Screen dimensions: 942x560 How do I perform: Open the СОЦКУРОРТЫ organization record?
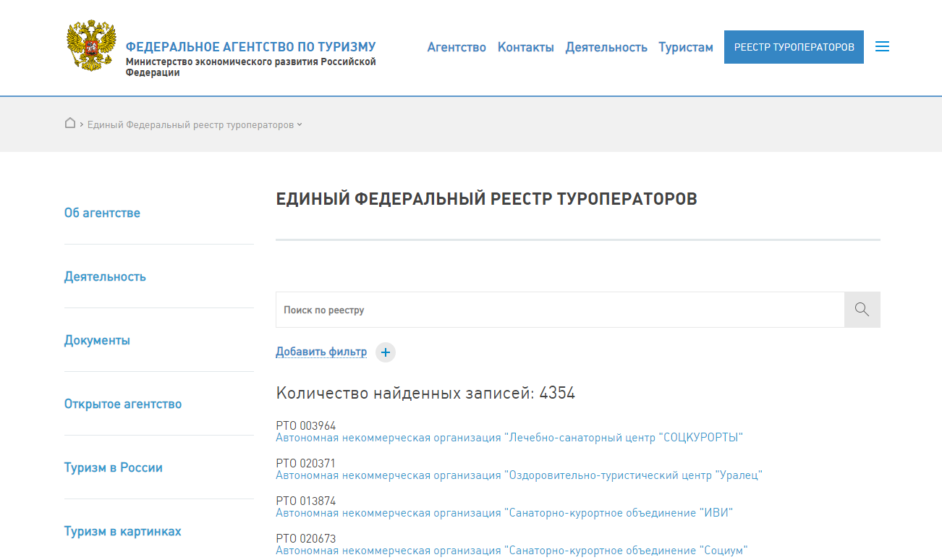(509, 438)
